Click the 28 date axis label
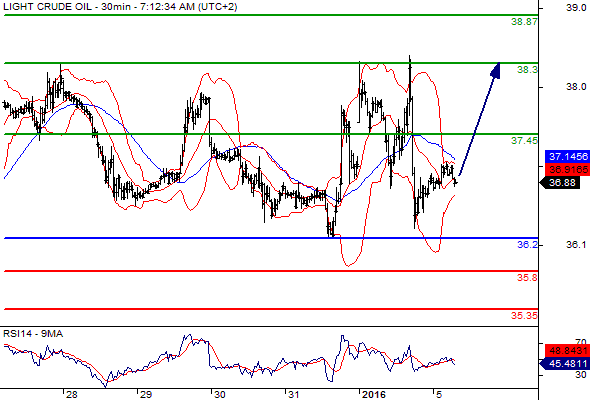This screenshot has width=590, height=400. pyautogui.click(x=71, y=395)
